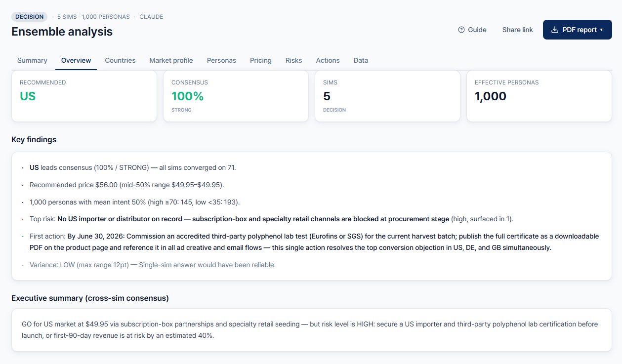
Task: Select the Overview tab
Action: pyautogui.click(x=76, y=60)
